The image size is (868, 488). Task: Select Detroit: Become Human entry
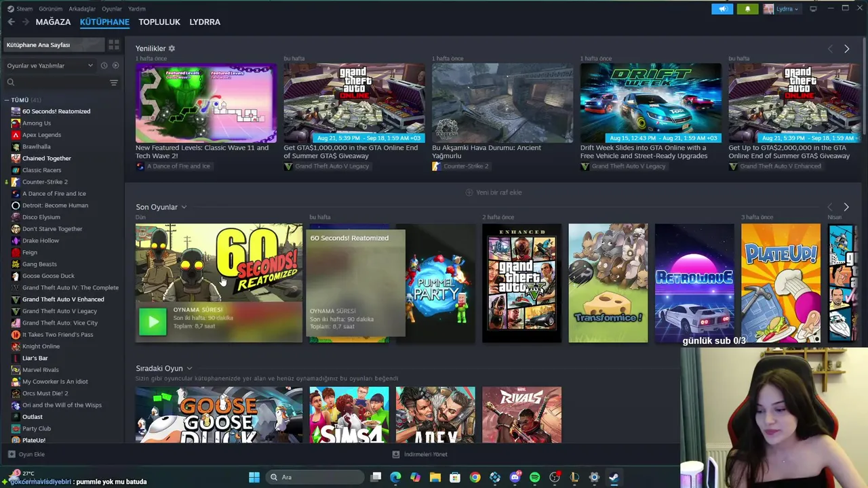pyautogui.click(x=55, y=205)
